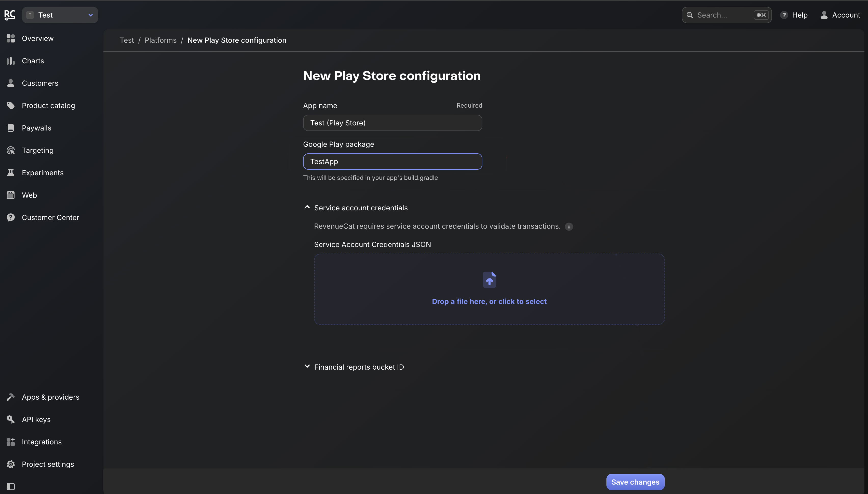The height and width of the screenshot is (494, 868).
Task: Click the Platforms breadcrumb link
Action: 160,40
